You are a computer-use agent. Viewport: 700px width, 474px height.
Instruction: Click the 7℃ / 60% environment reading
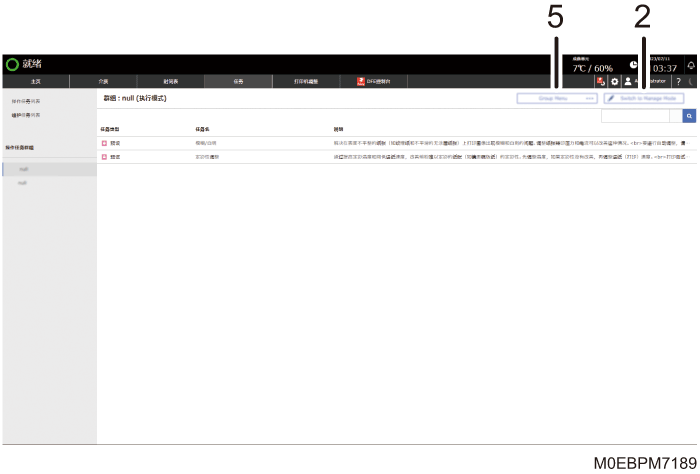(593, 68)
